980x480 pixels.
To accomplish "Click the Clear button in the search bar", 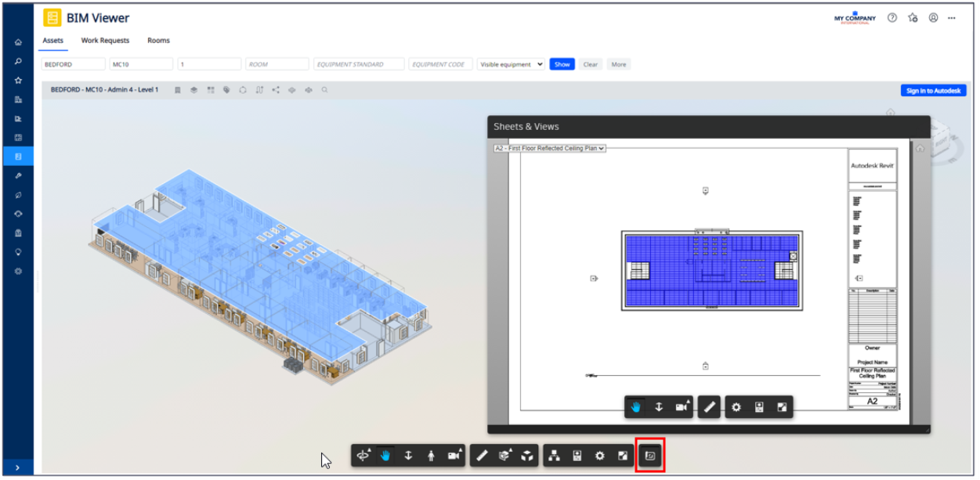I will click(591, 64).
